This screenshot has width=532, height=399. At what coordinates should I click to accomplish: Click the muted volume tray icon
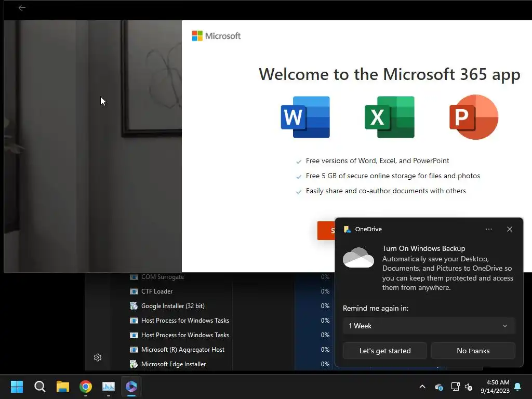pos(469,387)
